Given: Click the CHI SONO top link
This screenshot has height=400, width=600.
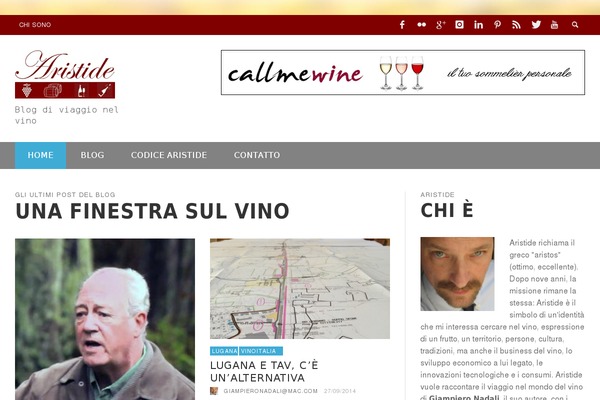Looking at the screenshot, I should (35, 25).
